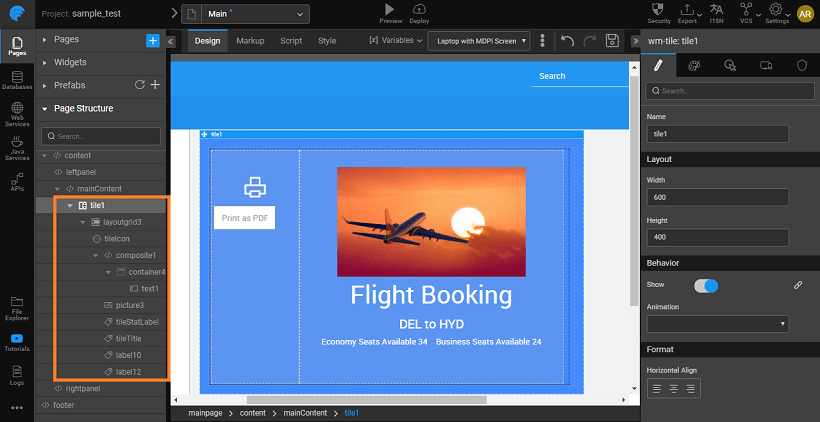The image size is (820, 422).
Task: Click the Width input field
Action: [717, 198]
